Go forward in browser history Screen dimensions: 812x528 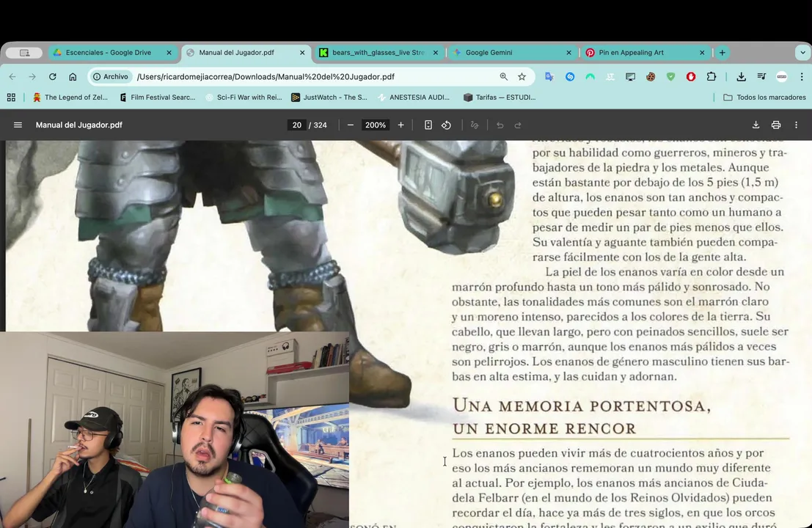32,76
